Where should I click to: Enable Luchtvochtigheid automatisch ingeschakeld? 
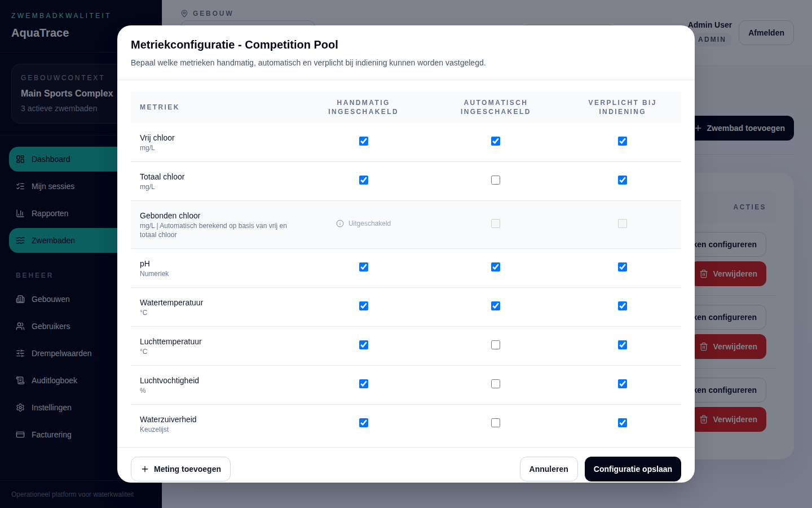click(496, 384)
